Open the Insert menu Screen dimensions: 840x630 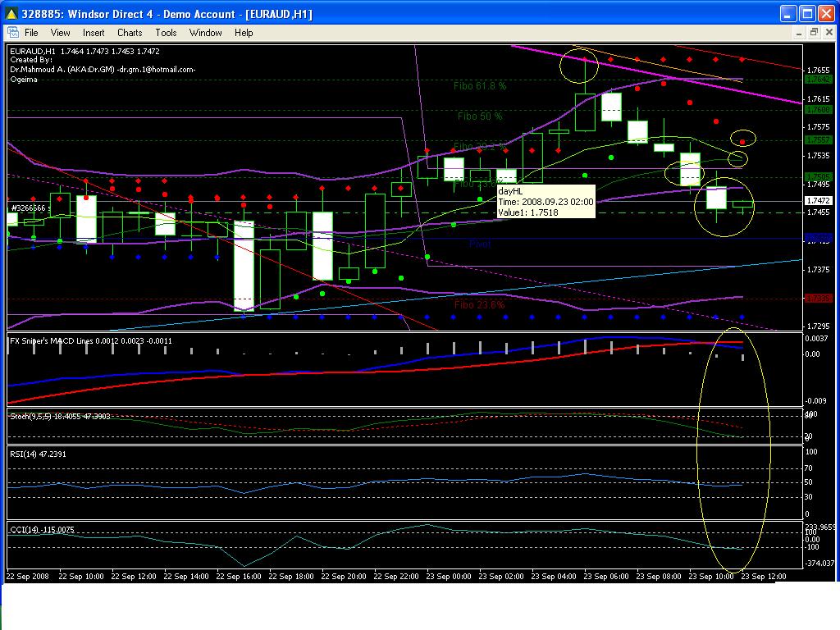click(x=94, y=33)
